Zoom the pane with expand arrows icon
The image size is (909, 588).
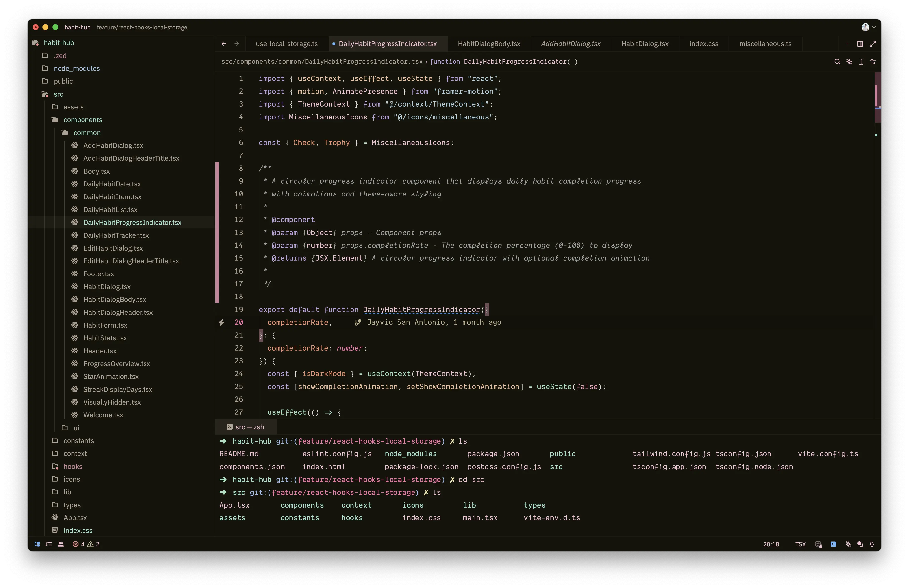click(873, 44)
